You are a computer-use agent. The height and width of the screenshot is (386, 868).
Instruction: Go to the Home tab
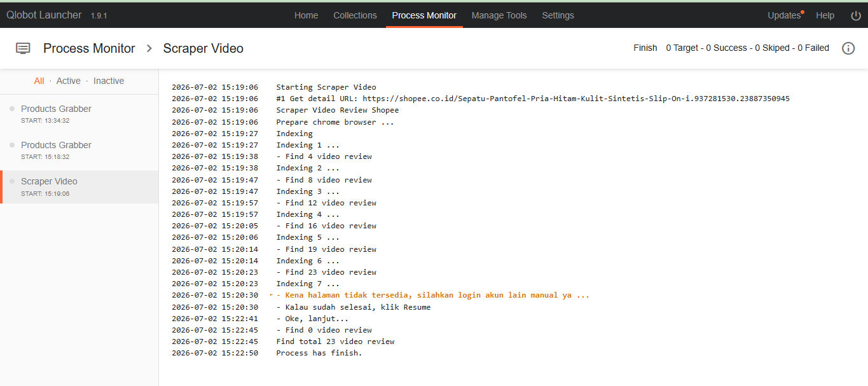306,15
